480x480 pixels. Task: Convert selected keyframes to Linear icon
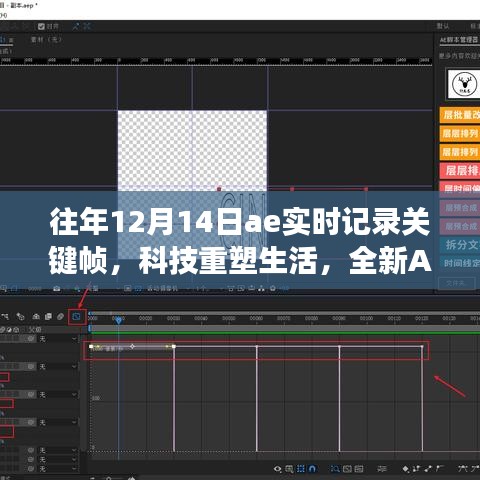point(429,469)
